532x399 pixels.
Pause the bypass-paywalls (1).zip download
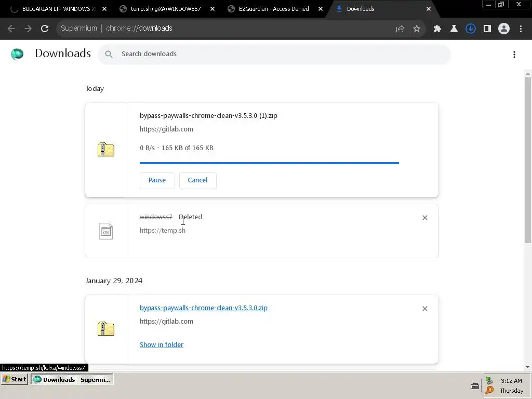157,180
